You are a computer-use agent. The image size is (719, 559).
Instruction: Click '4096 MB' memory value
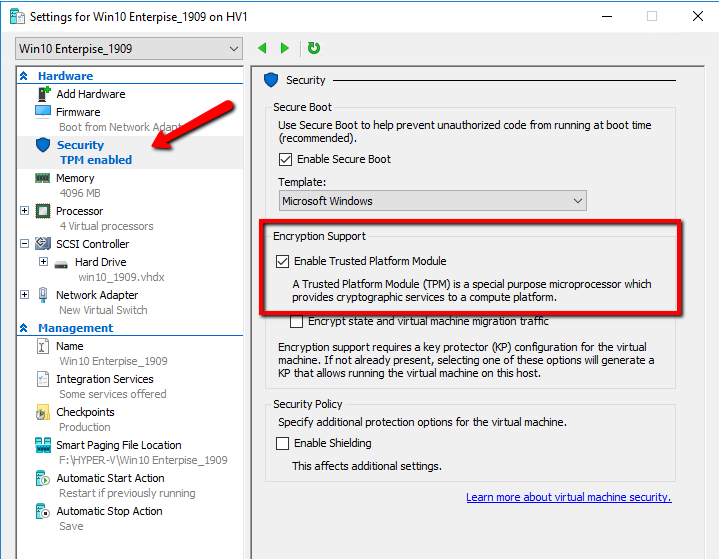(x=80, y=193)
